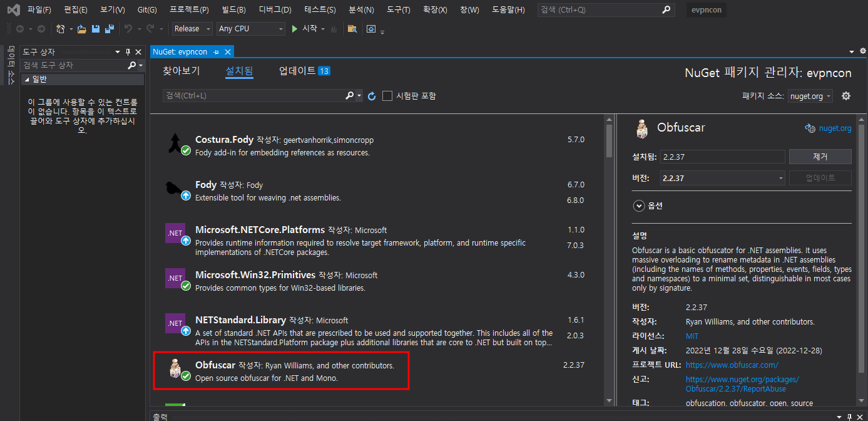Open the MIT license link
Image resolution: width=868 pixels, height=421 pixels.
[x=692, y=336]
